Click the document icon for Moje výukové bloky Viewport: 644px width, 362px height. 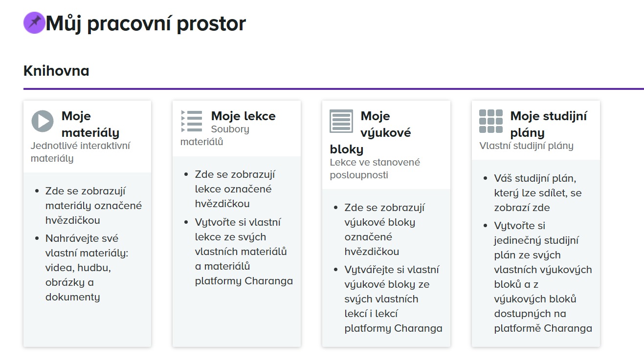tap(341, 121)
